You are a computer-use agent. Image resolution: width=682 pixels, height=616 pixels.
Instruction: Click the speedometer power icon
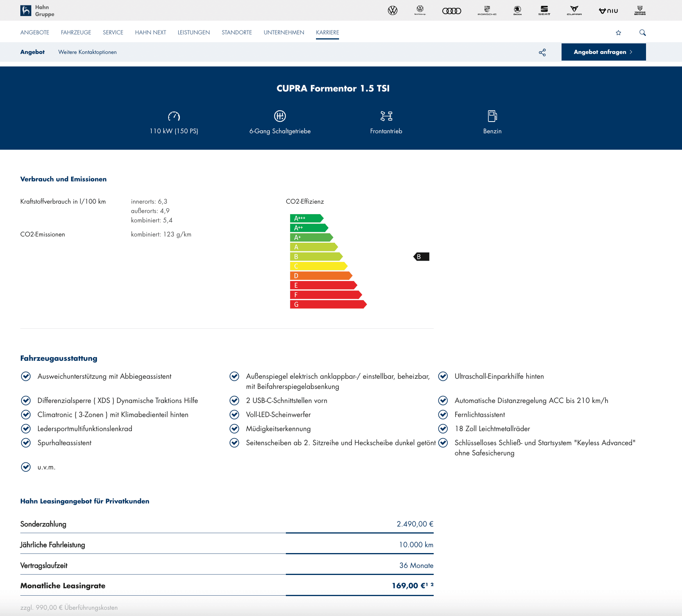pos(174,116)
